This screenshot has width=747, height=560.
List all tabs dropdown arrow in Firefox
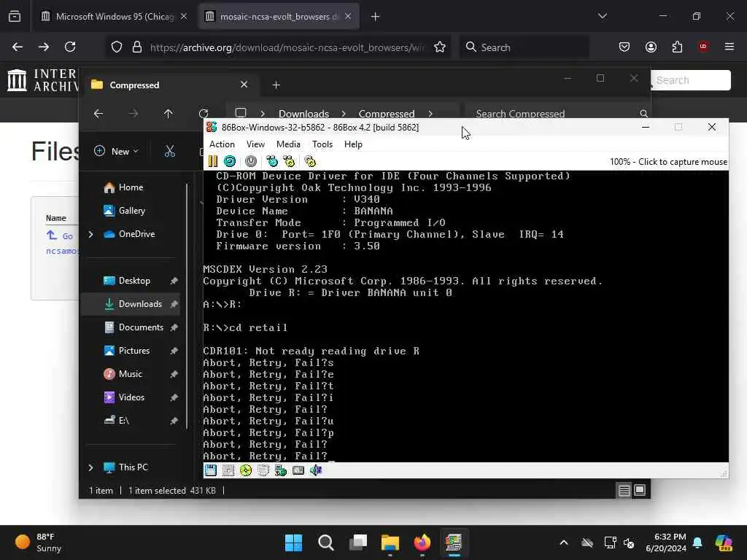point(603,17)
